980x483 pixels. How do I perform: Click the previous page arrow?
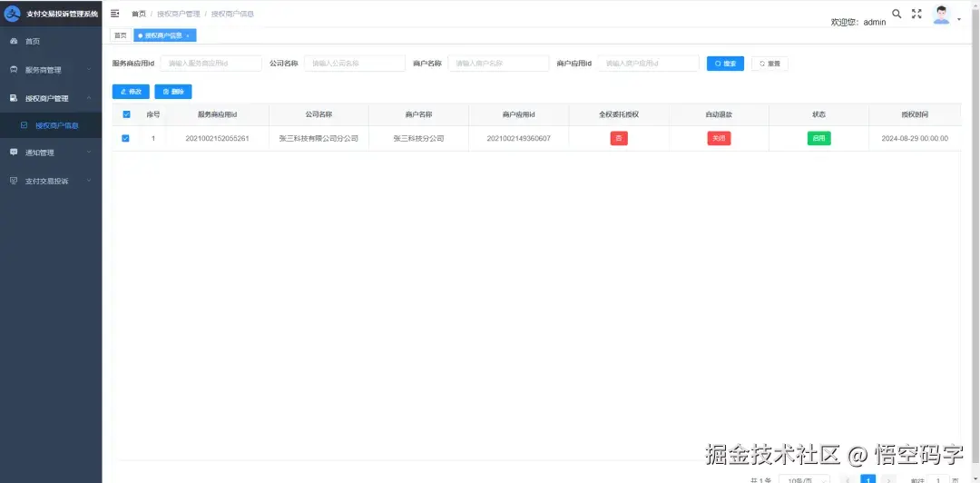tap(848, 480)
